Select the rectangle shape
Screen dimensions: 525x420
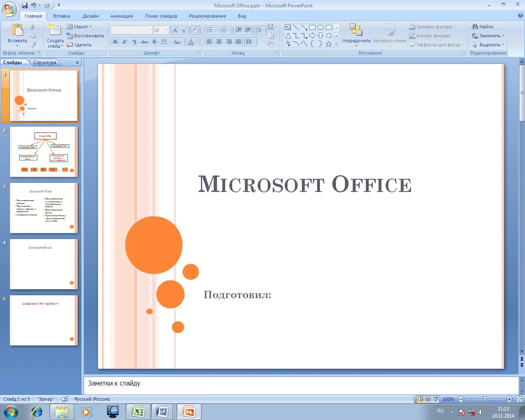(x=313, y=27)
